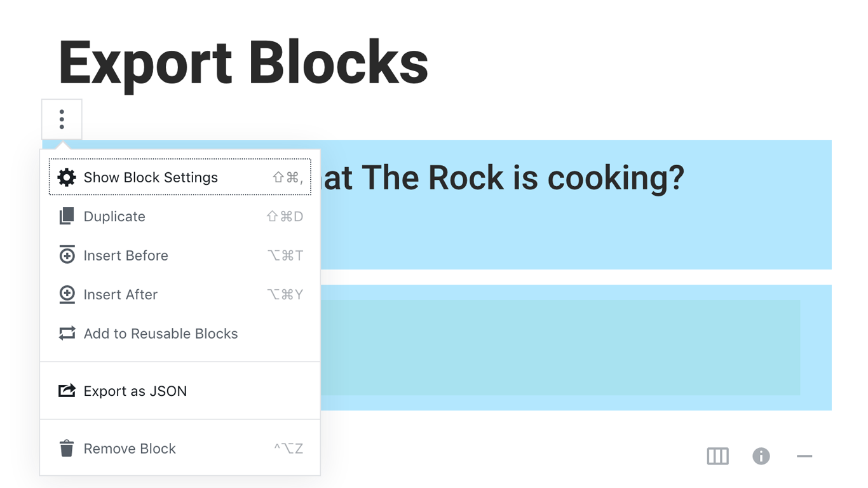
Task: Click the Duplicate copy icon
Action: click(x=67, y=217)
